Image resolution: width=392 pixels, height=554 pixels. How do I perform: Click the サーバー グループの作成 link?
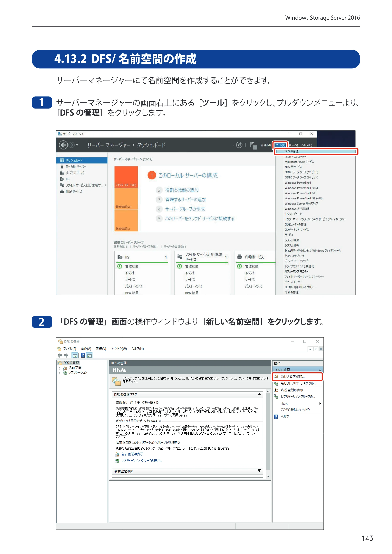click(185, 209)
